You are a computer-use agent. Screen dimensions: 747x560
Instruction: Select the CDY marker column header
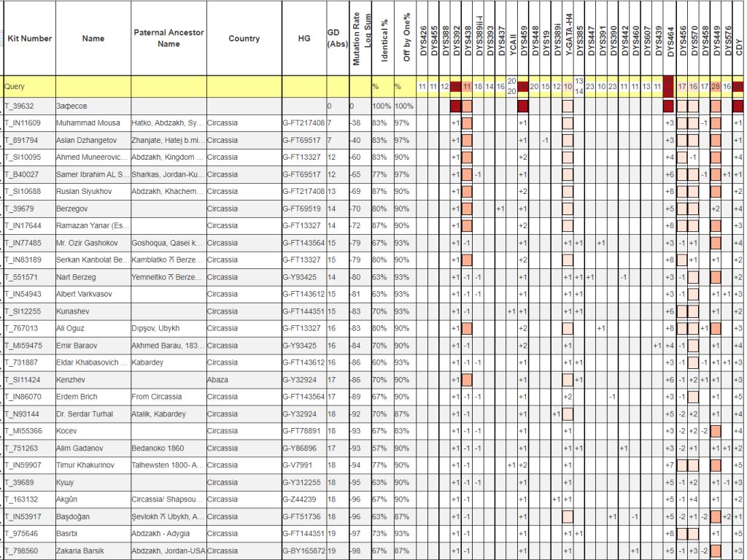pos(738,38)
